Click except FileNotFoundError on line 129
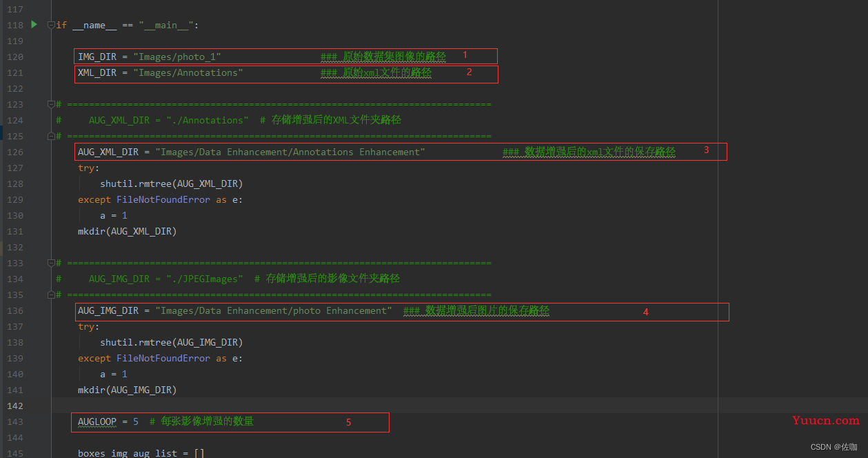Viewport: 868px width, 458px height. pos(161,199)
